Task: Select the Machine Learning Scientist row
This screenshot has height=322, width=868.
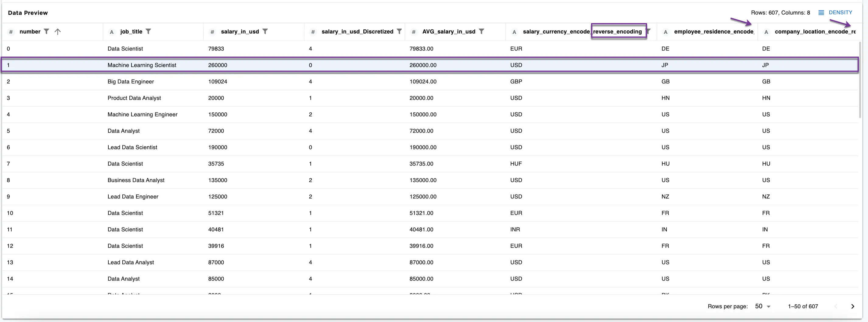Action: [142, 65]
